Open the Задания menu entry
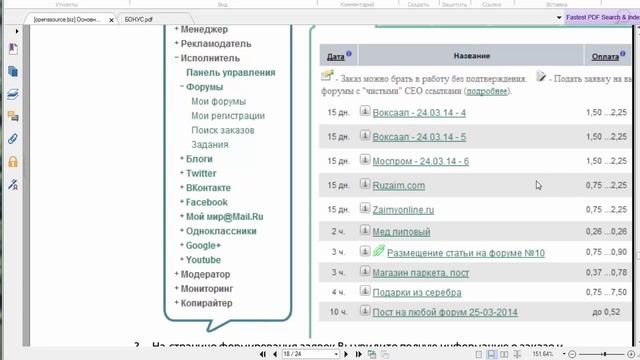This screenshot has width=640, height=360. 210,145
